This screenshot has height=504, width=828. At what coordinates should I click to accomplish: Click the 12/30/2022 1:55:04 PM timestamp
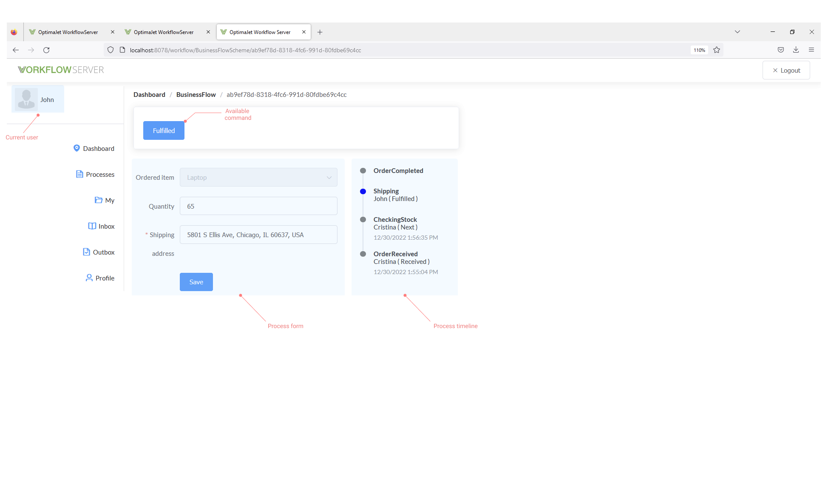click(x=406, y=272)
